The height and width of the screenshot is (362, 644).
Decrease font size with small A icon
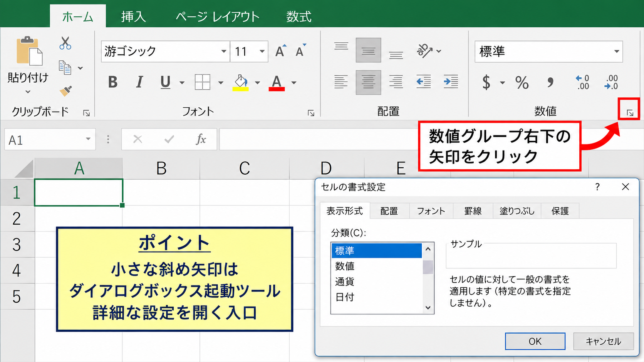[301, 50]
